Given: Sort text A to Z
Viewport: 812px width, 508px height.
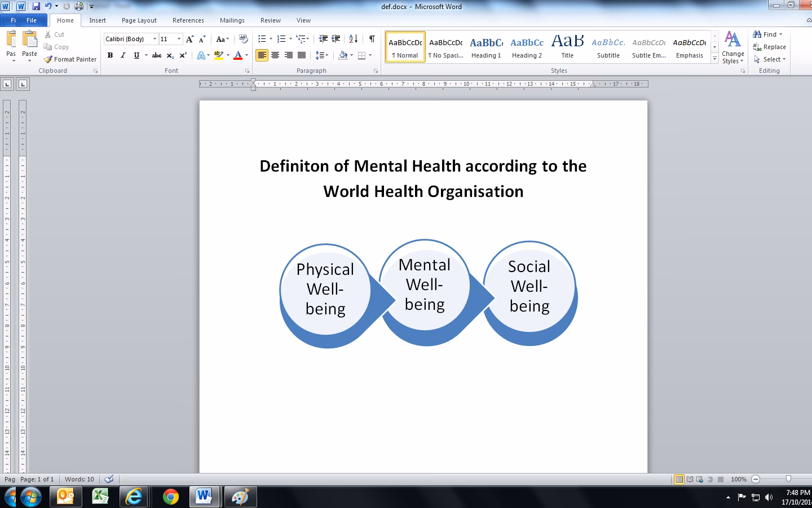Looking at the screenshot, I should pyautogui.click(x=354, y=39).
